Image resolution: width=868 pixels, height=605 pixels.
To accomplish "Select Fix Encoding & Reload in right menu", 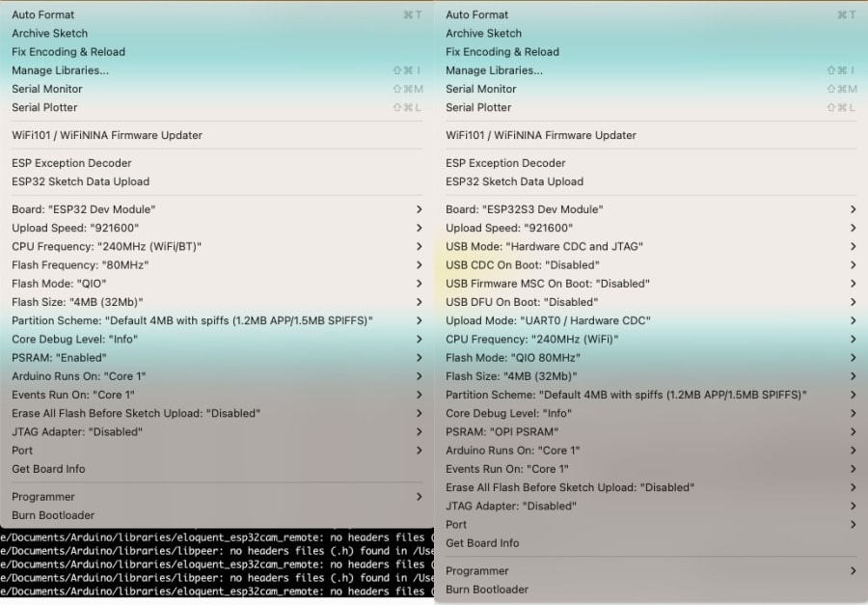I will point(651,52).
